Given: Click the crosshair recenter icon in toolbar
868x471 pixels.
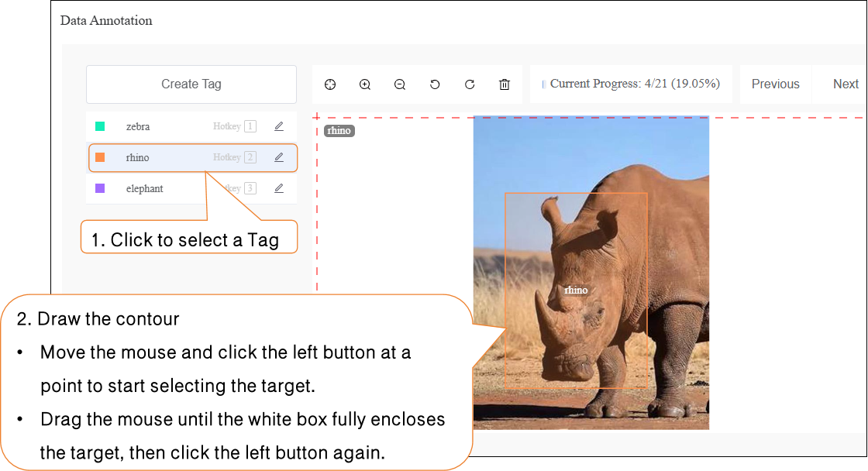Looking at the screenshot, I should pyautogui.click(x=330, y=84).
